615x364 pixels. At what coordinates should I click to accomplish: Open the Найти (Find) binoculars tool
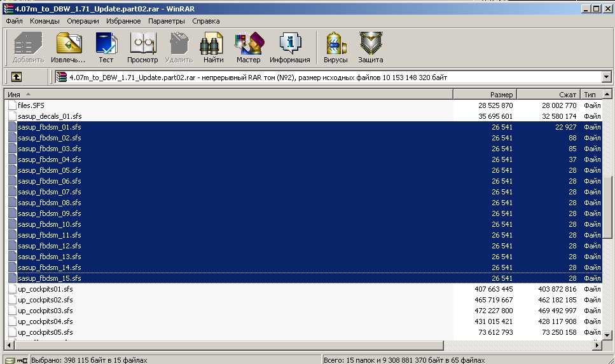[213, 48]
